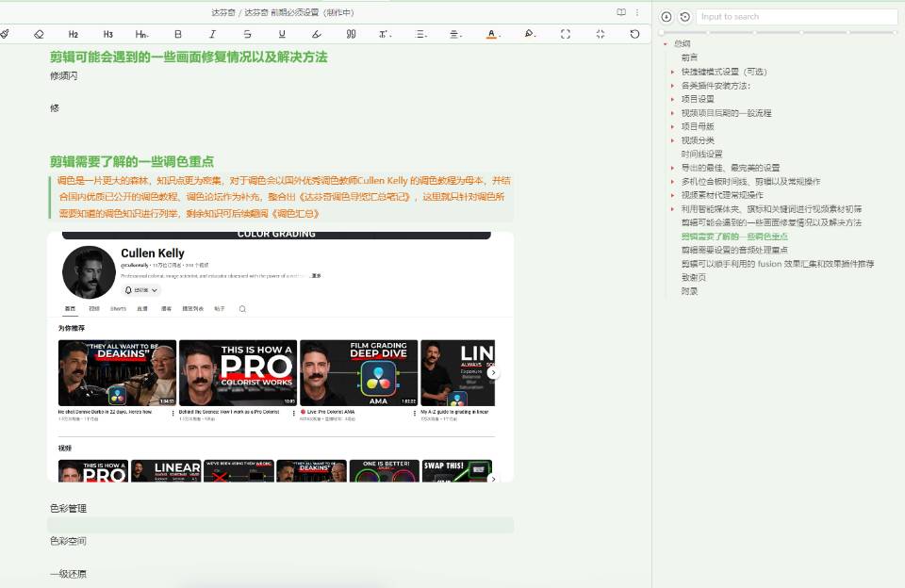Click the outline level slider track
905x588 pixels.
tap(780, 32)
